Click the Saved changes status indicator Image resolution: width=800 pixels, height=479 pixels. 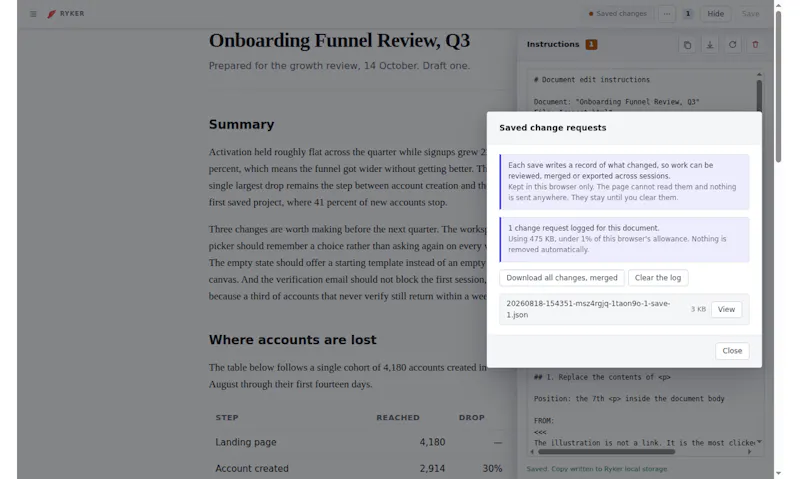pyautogui.click(x=618, y=14)
